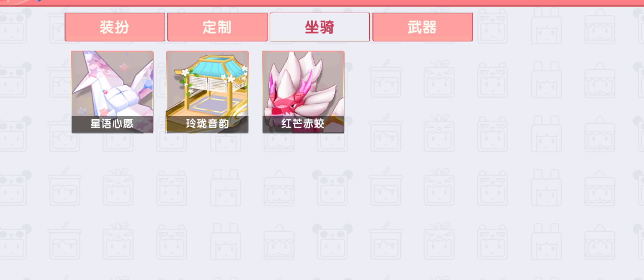This screenshot has height=280, width=644.
Task: Choose the pink paper crane thumbnail
Action: tap(112, 92)
